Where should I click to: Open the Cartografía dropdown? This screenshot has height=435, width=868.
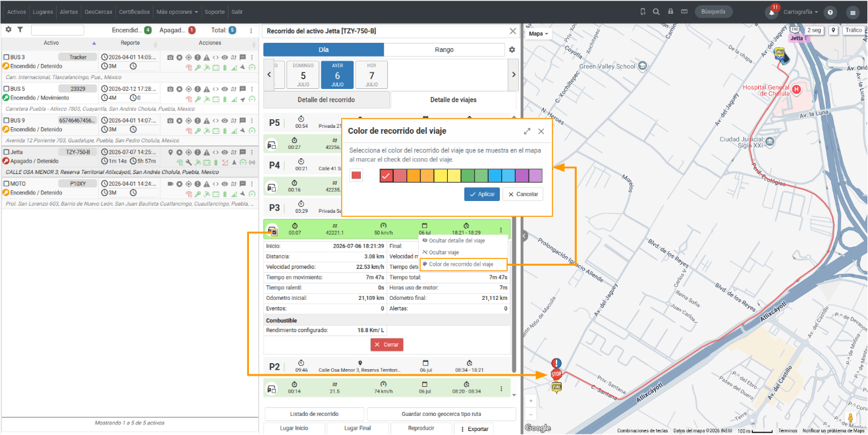[x=801, y=12]
